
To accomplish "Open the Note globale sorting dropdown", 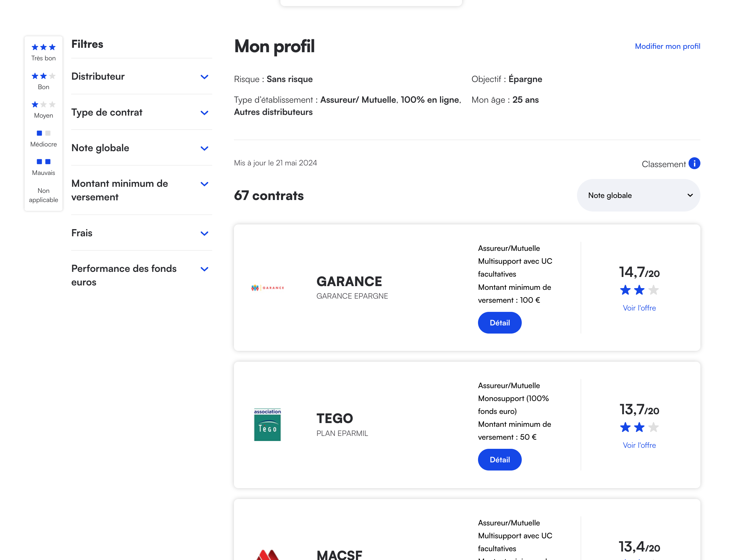I will coord(639,195).
